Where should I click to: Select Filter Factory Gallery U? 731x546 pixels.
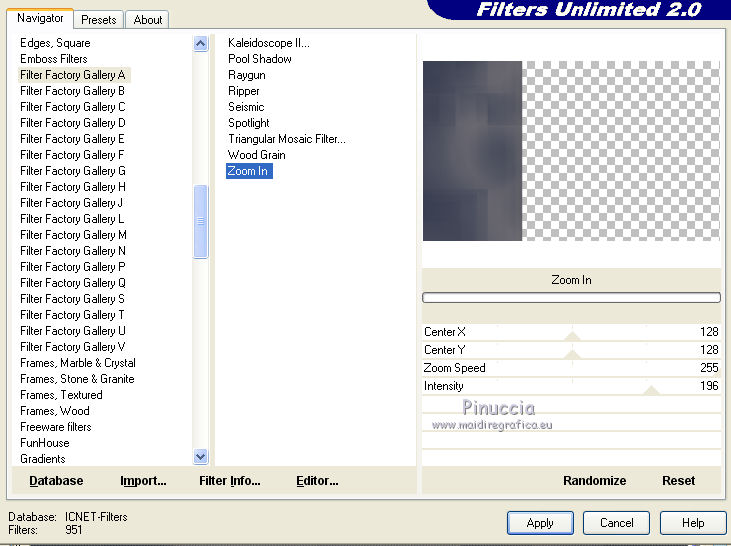72,331
